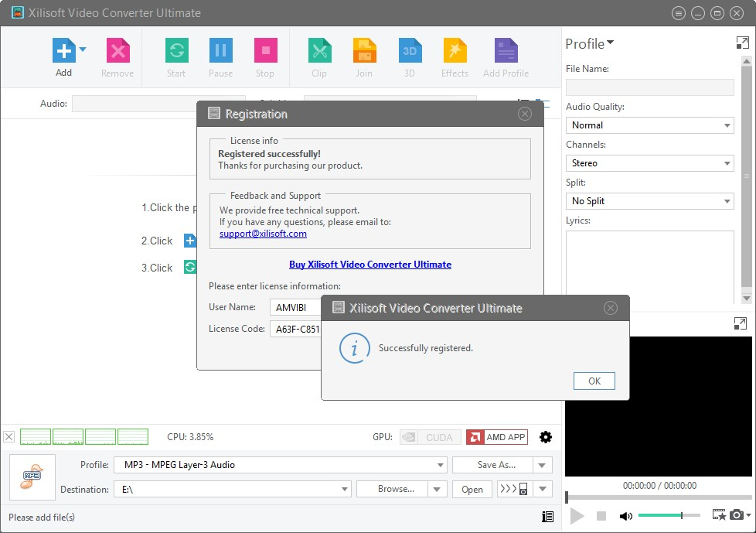This screenshot has width=756, height=533.
Task: Close the Successfully registered message box
Action: pyautogui.click(x=611, y=308)
